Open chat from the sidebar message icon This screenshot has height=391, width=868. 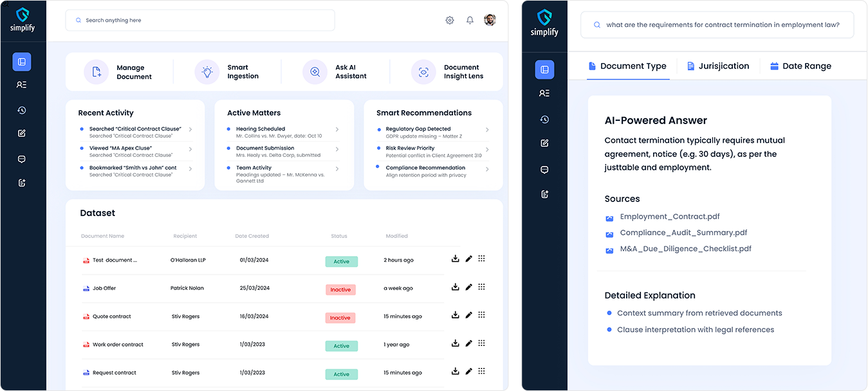21,158
